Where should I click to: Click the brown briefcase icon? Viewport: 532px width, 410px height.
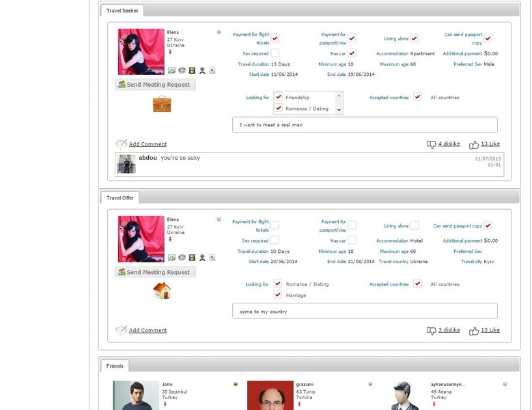[x=162, y=104]
